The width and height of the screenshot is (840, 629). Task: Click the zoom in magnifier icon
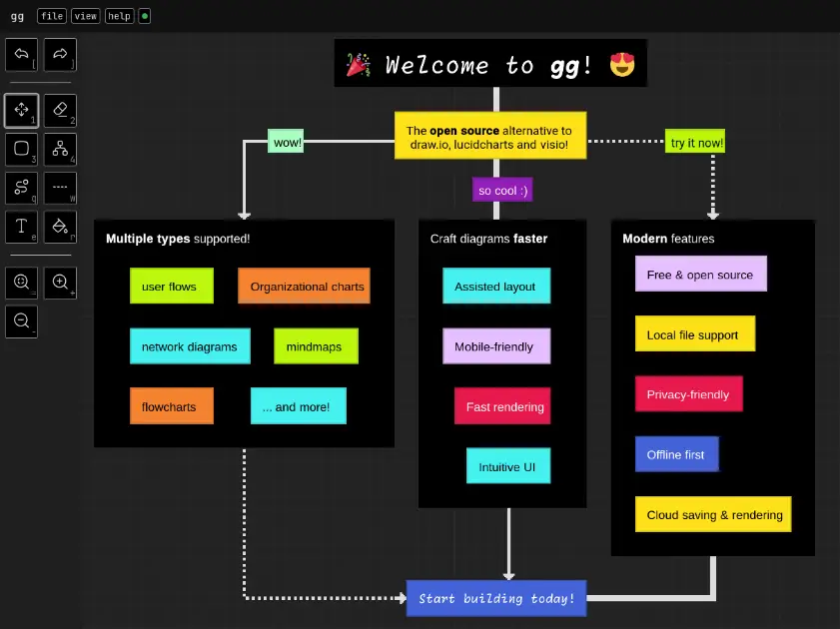(x=59, y=283)
